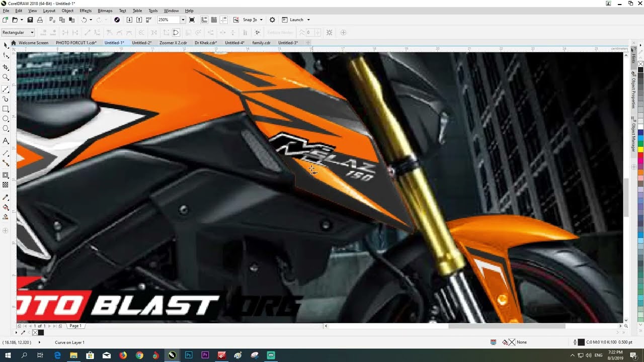Toggle the Snap off icon
644x362 pixels.
tap(236, 20)
